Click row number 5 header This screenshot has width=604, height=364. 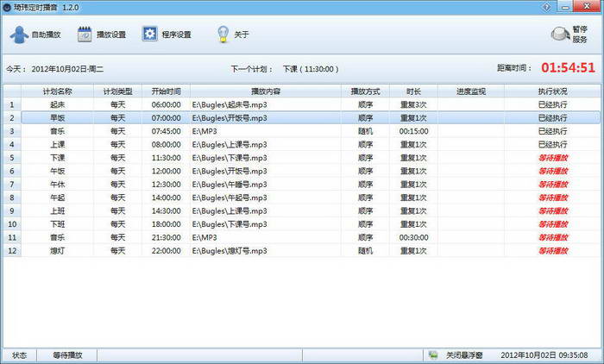(x=12, y=158)
